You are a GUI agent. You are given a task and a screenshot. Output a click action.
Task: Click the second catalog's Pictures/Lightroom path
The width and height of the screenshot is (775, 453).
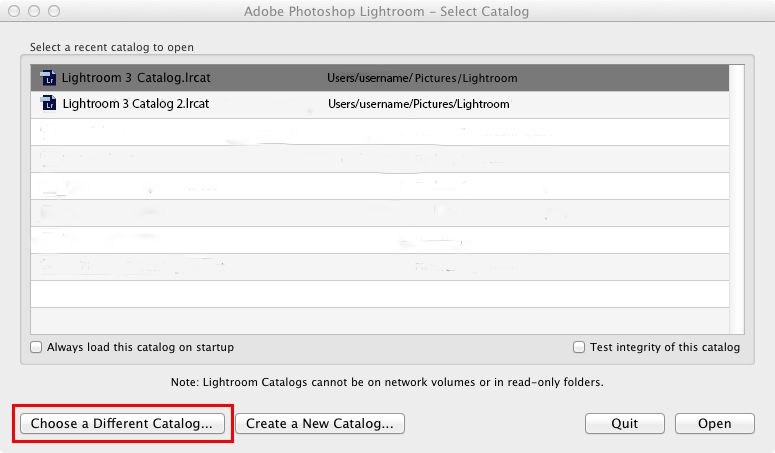coord(418,103)
